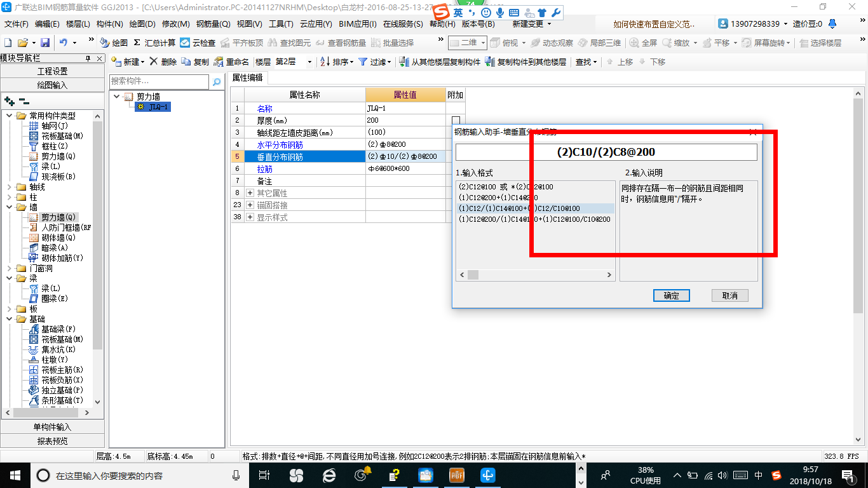
Task: Select 砌体加筋(Y) under 墙
Action: [x=57, y=258]
